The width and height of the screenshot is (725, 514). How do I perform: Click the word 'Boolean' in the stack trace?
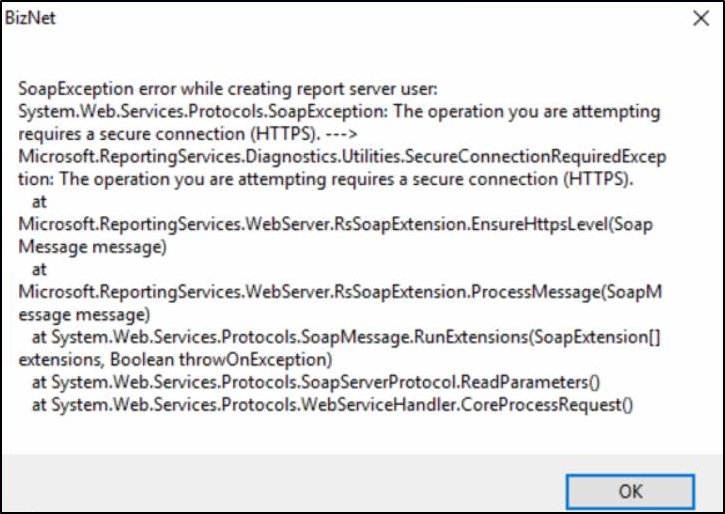[136, 358]
